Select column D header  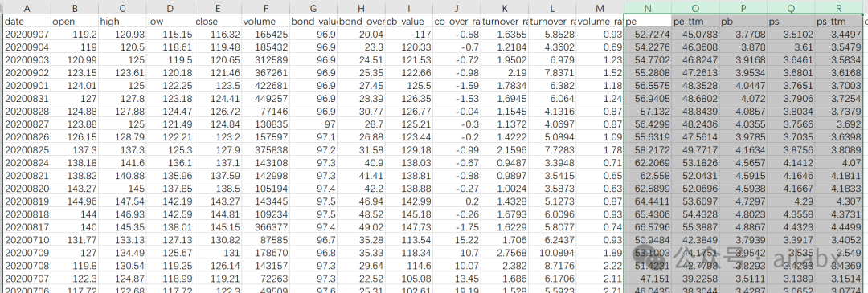point(170,8)
